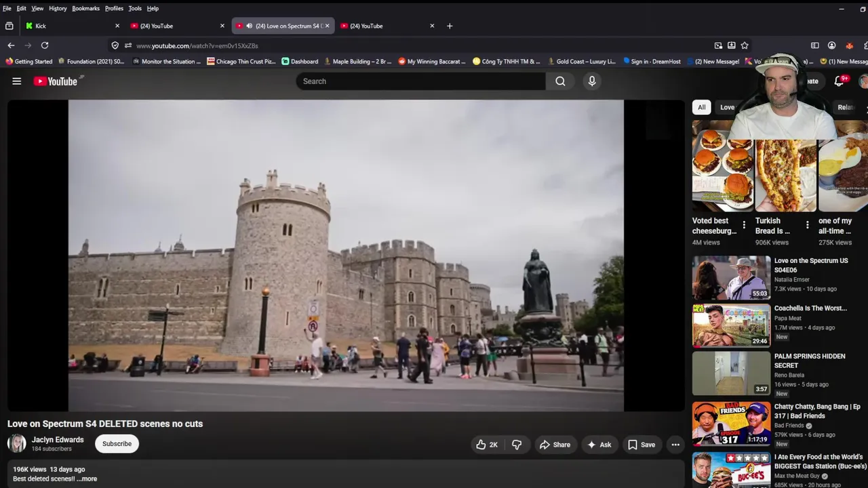868x488 pixels.
Task: Click the video player to pause playback
Action: click(x=346, y=256)
